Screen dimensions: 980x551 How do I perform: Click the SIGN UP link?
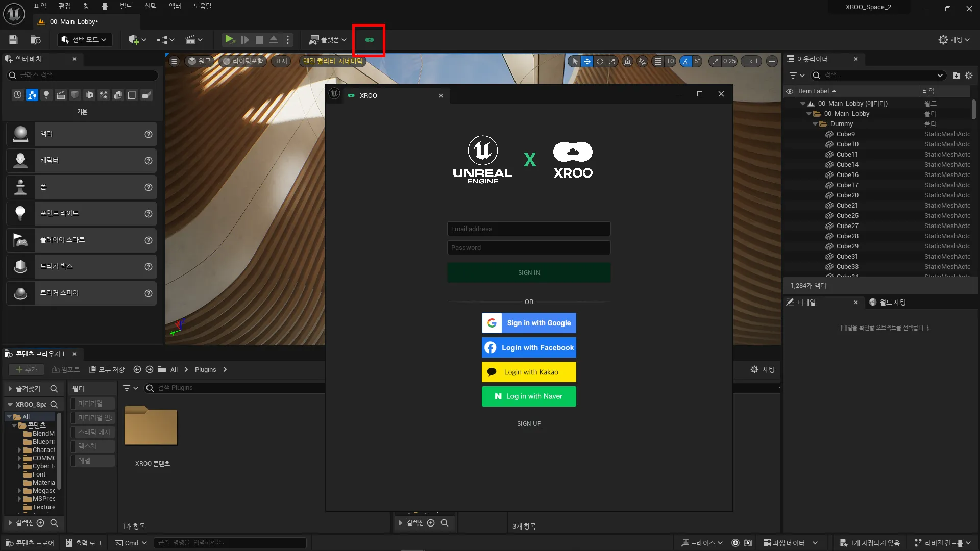click(x=529, y=424)
